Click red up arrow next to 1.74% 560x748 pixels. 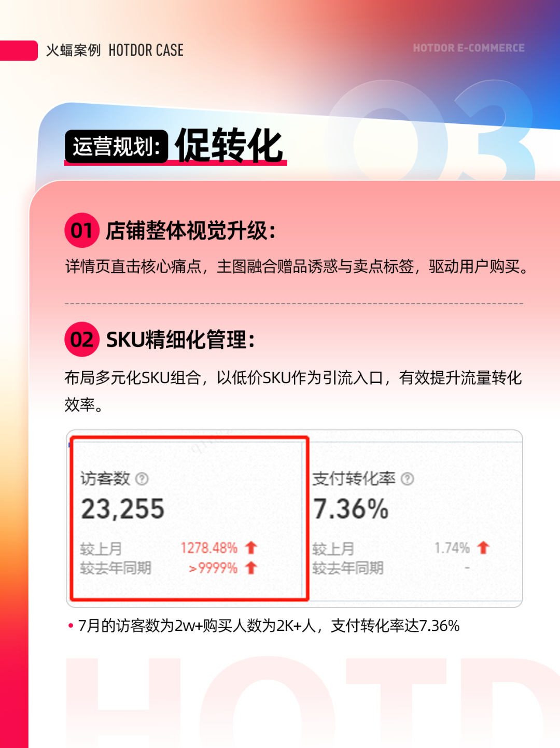(483, 547)
